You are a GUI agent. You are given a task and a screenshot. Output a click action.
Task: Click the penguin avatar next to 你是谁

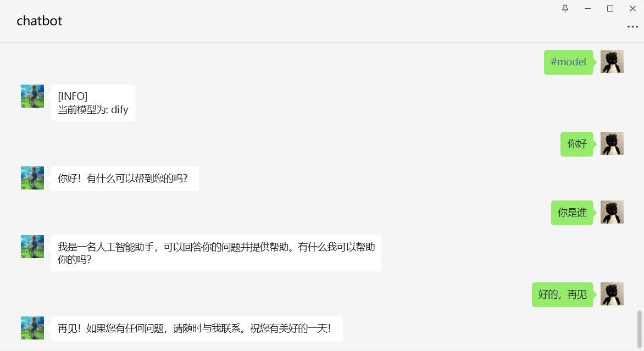click(x=612, y=212)
